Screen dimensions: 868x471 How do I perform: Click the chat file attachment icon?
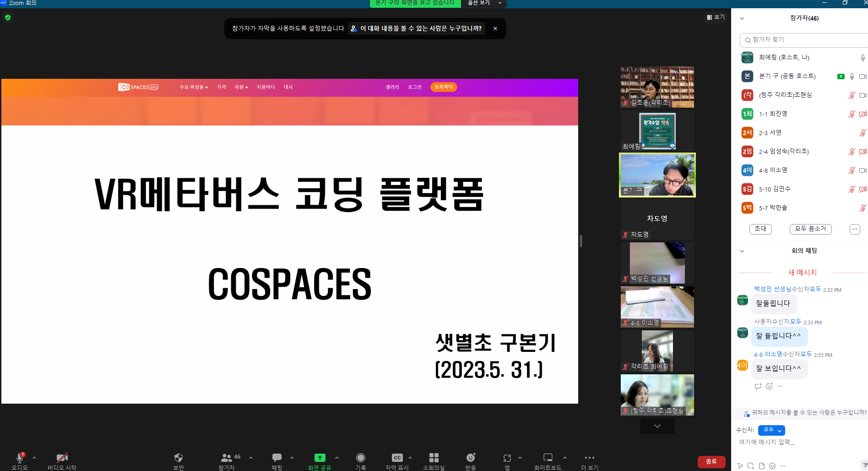762,466
